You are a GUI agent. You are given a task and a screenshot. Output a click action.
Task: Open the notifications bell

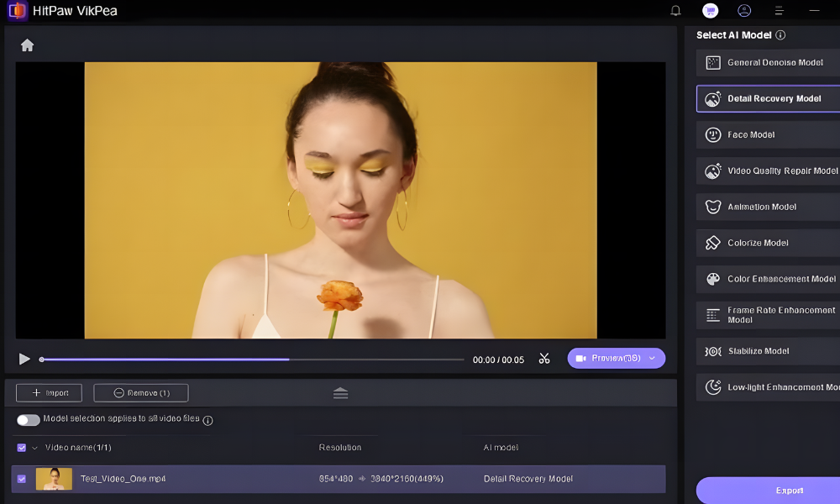point(675,11)
